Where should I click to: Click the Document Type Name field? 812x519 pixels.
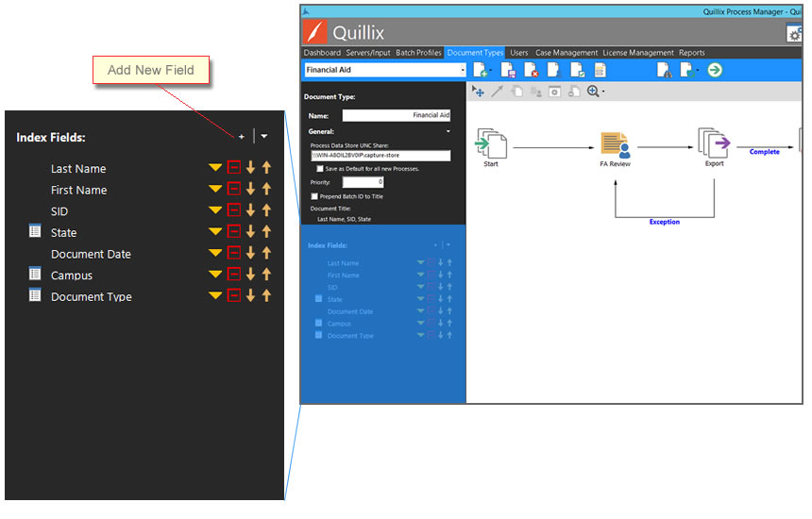coord(397,115)
